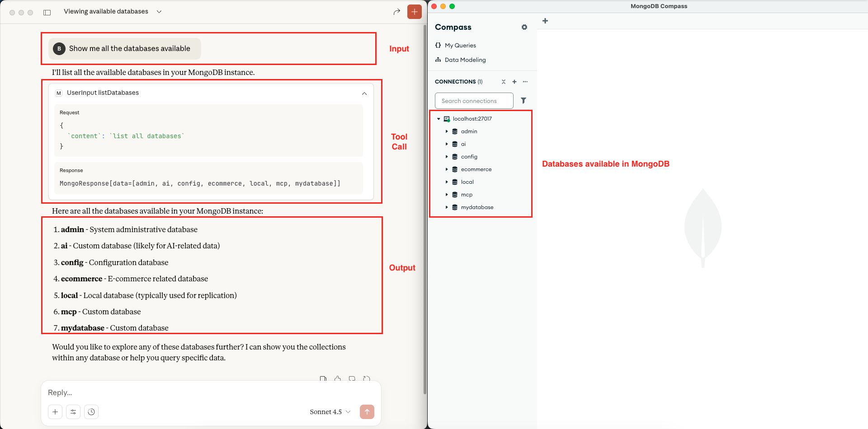Image resolution: width=868 pixels, height=429 pixels.
Task: Open the search and tools settings
Action: coord(73,412)
